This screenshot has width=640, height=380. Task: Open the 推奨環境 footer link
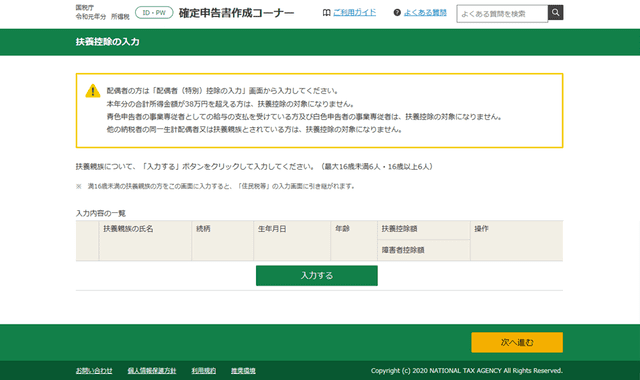243,371
